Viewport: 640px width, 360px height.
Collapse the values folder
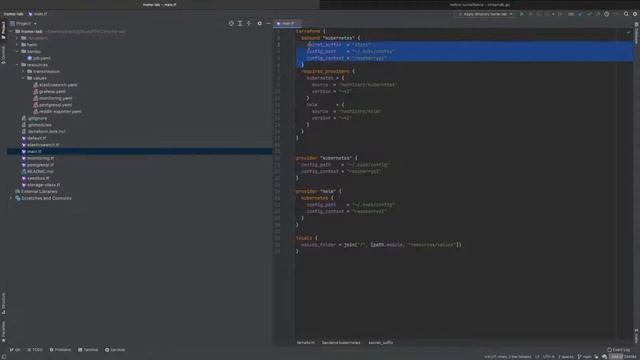pyautogui.click(x=23, y=78)
